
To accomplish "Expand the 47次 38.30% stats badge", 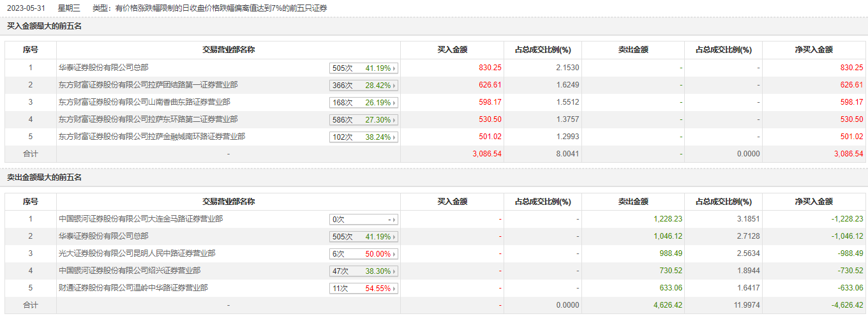I will [x=364, y=271].
